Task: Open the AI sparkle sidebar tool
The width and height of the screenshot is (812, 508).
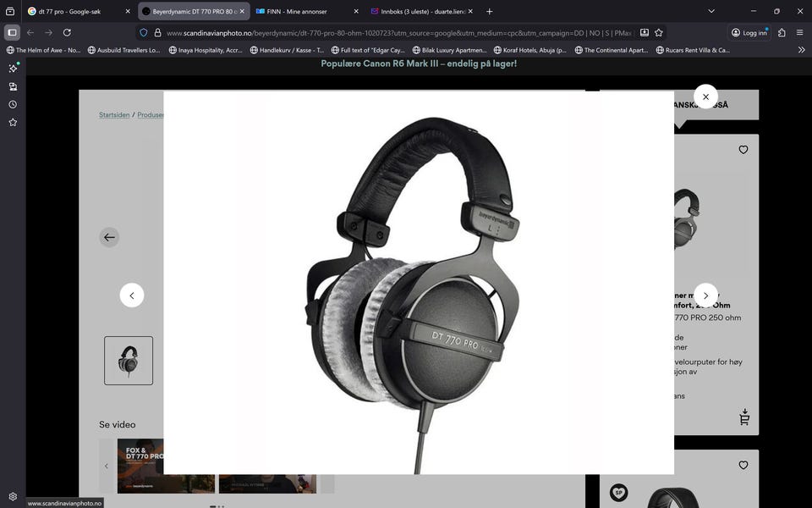Action: tap(13, 68)
